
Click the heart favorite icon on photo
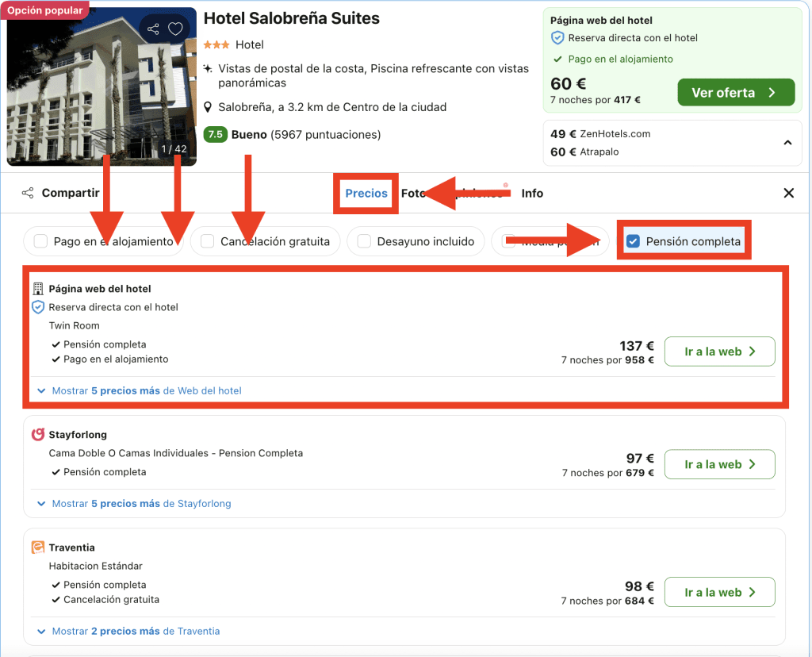point(176,29)
